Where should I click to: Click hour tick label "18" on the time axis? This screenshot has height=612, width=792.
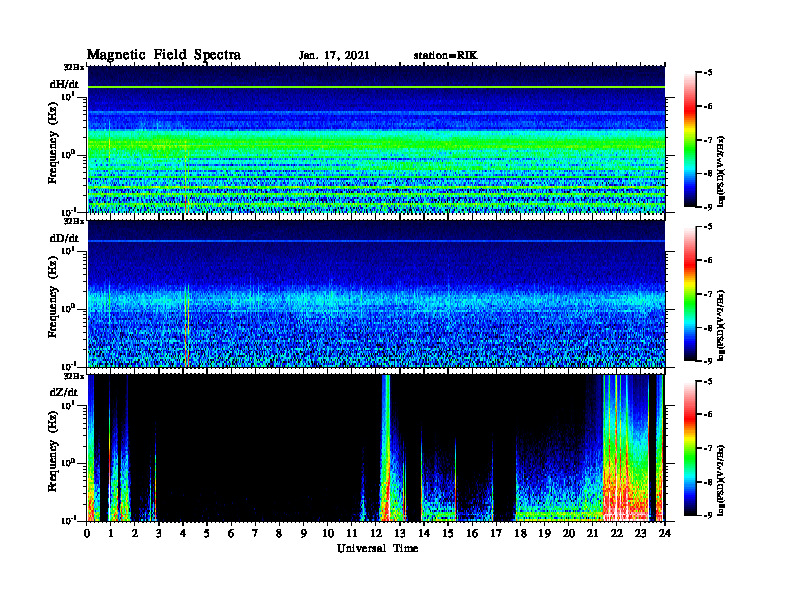tap(520, 533)
